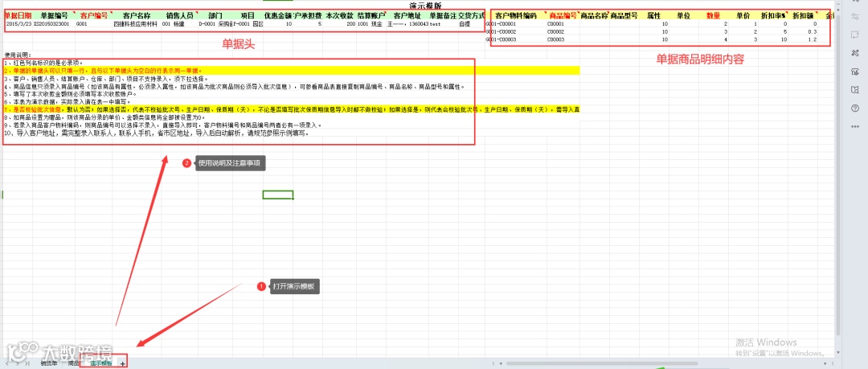Add a new sheet with the plus button
Screen dimensions: 868x369
(122, 364)
